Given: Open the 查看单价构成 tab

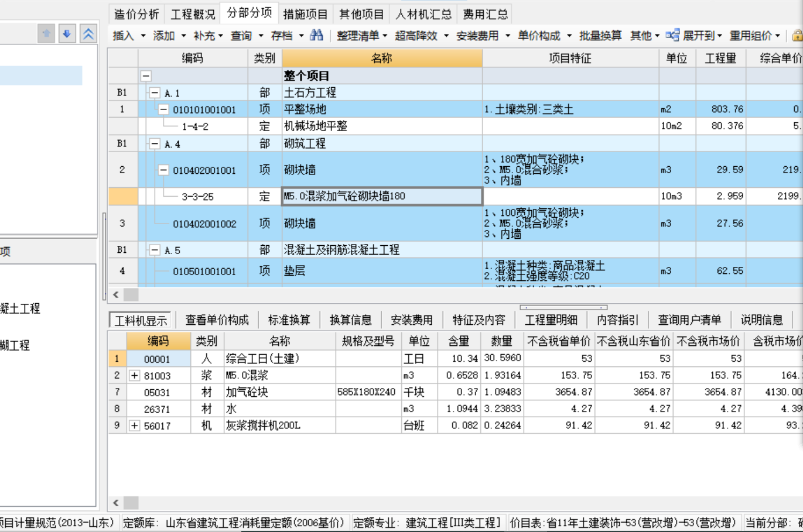Looking at the screenshot, I should point(217,320).
